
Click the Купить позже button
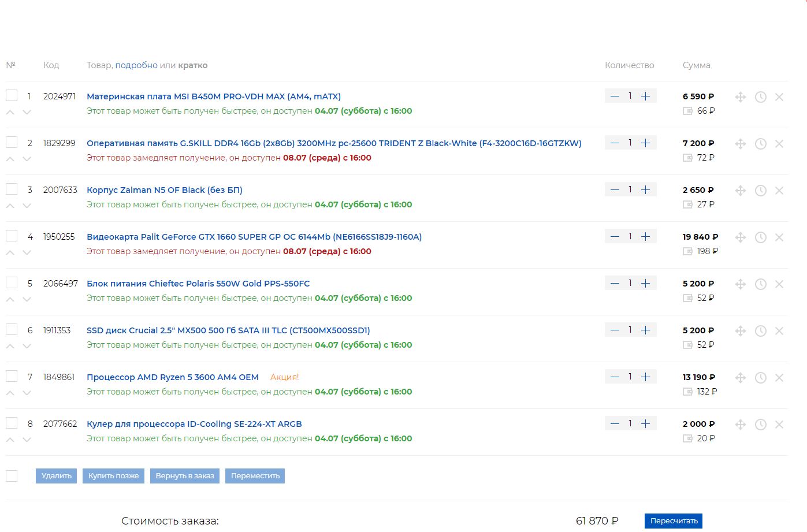point(114,476)
